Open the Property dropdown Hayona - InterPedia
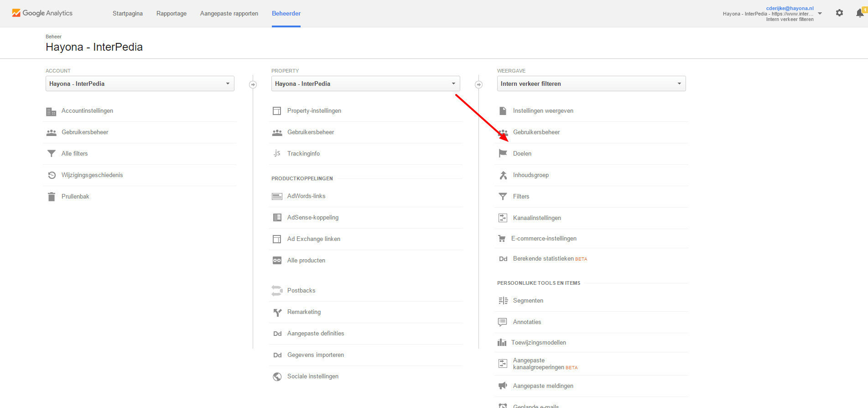The image size is (868, 408). click(x=365, y=84)
